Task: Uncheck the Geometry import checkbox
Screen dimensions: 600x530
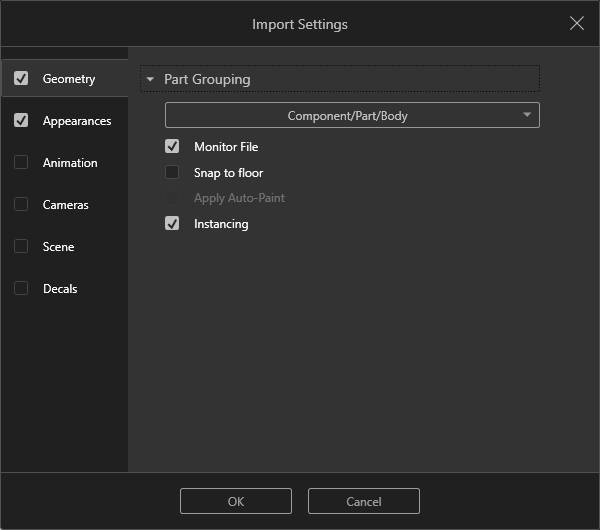Action: coord(21,78)
